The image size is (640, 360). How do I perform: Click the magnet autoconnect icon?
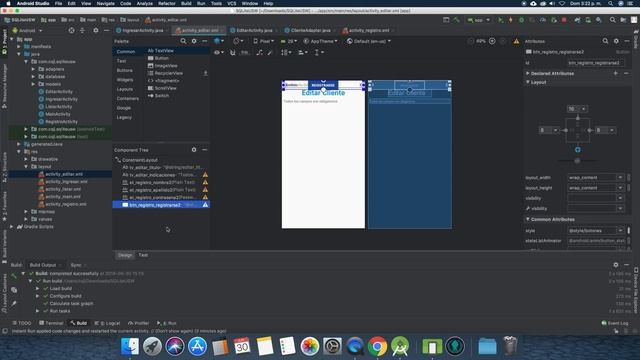(233, 53)
